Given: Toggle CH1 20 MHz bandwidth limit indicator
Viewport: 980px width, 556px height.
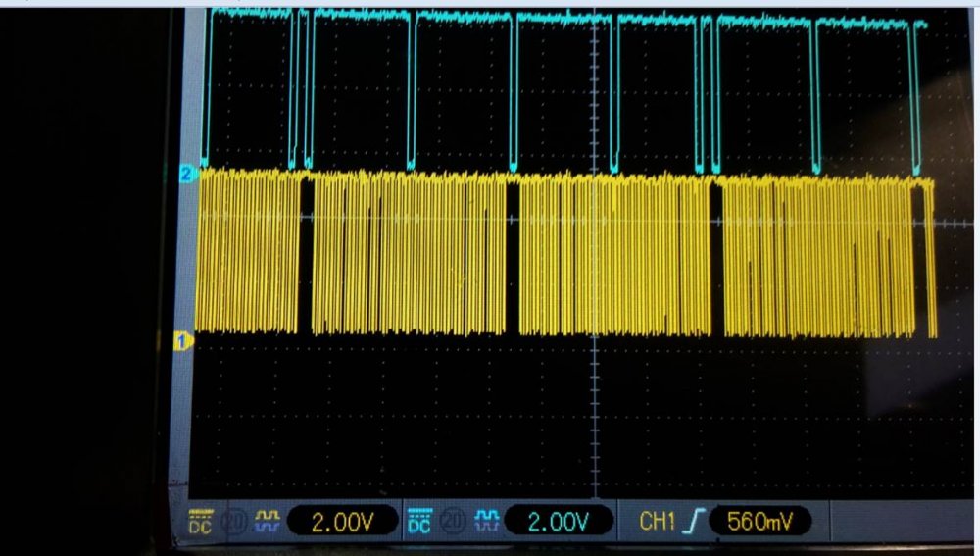Looking at the screenshot, I should [x=235, y=521].
